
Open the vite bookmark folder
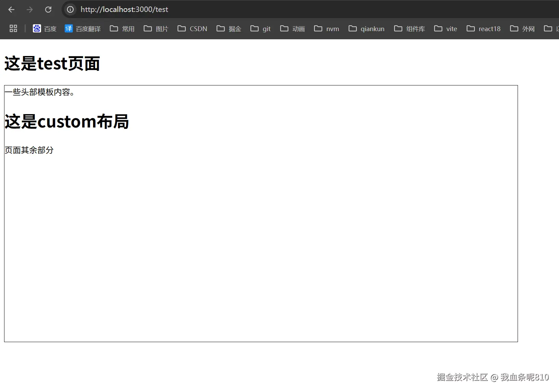coord(445,29)
